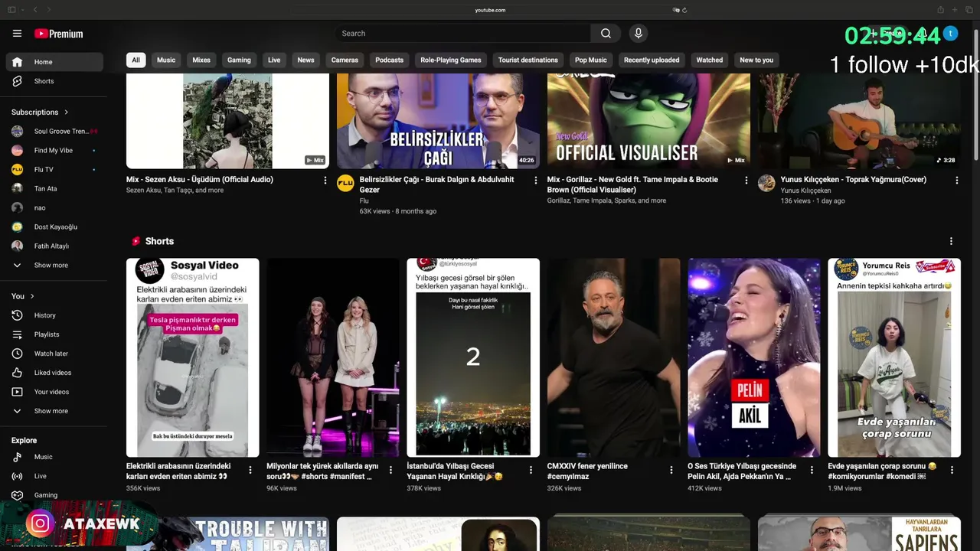Show more under You section
Image resolution: width=980 pixels, height=551 pixels.
coord(54,411)
